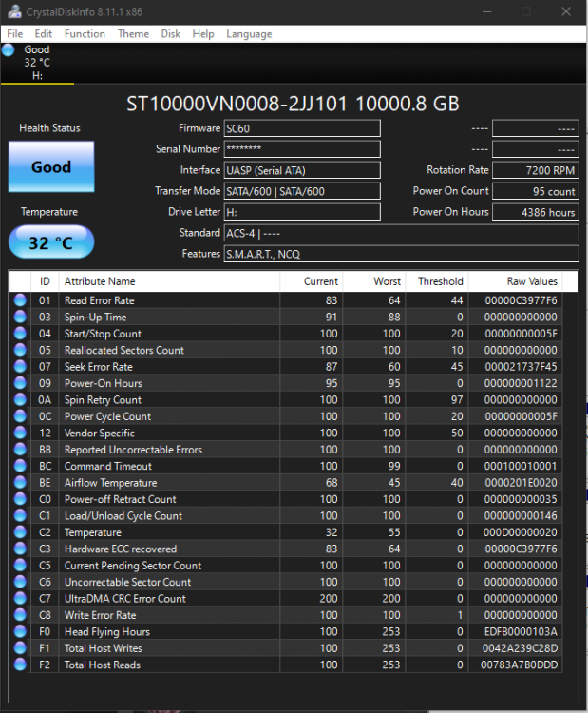The width and height of the screenshot is (588, 713).
Task: Click the Drive Letter H: field
Action: pos(302,212)
